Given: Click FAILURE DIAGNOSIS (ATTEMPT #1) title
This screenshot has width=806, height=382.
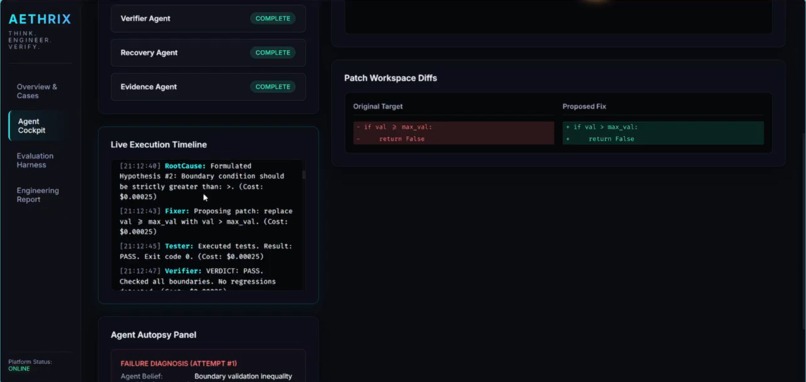Looking at the screenshot, I should click(179, 363).
